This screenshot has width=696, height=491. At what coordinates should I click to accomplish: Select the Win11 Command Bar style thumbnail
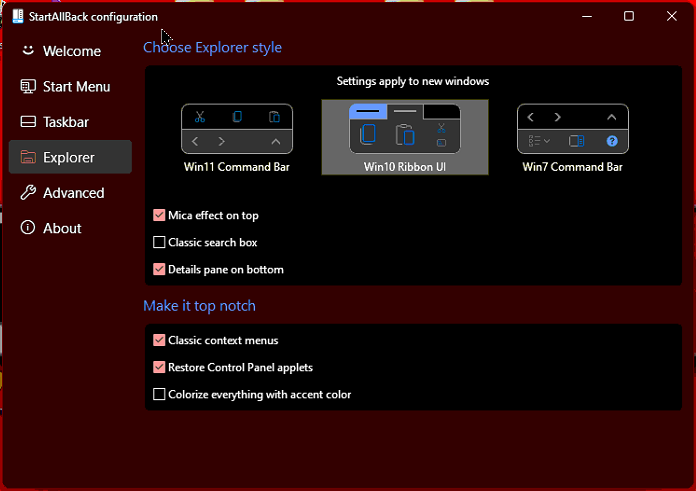click(237, 129)
